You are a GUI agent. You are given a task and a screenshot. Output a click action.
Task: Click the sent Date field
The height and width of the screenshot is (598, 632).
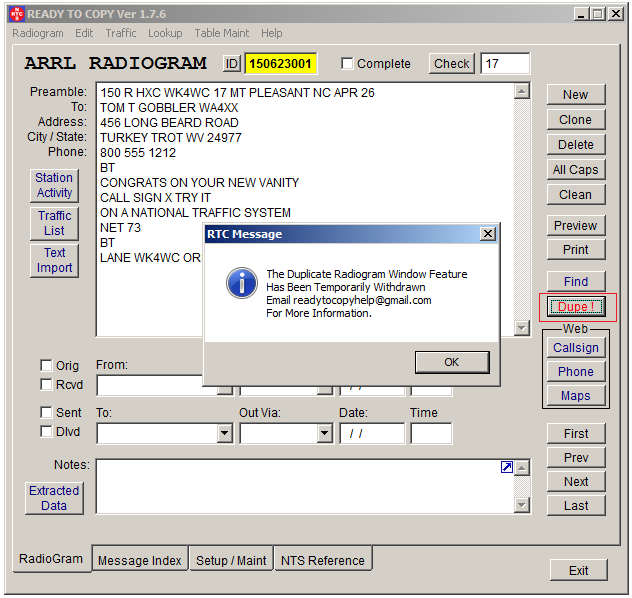click(372, 434)
